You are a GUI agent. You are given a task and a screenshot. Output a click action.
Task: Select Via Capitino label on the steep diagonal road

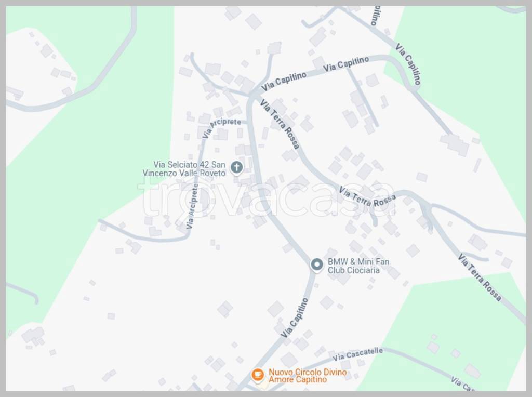pos(408,64)
